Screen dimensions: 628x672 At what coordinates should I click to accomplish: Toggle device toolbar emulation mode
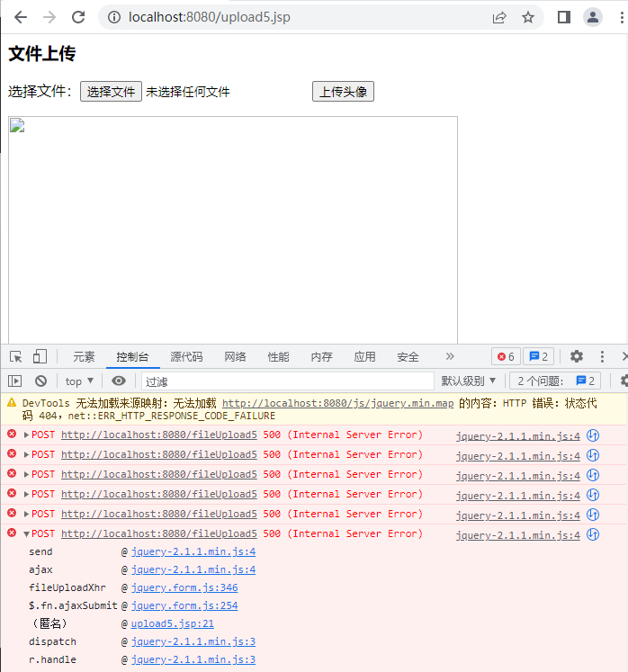click(x=40, y=356)
